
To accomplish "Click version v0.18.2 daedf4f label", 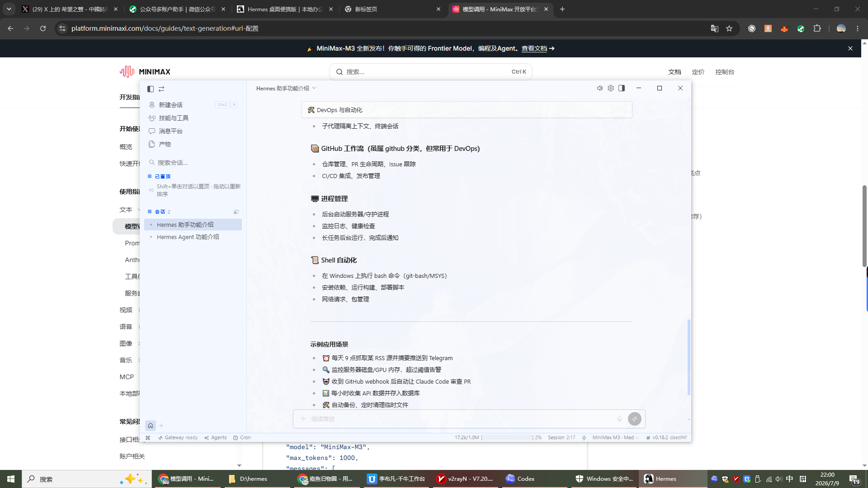I will click(666, 437).
